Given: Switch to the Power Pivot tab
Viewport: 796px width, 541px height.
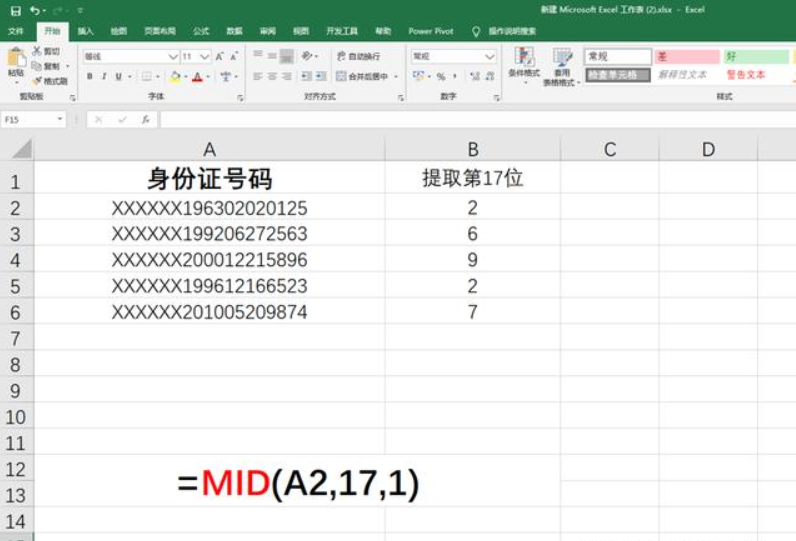Looking at the screenshot, I should pos(431,31).
